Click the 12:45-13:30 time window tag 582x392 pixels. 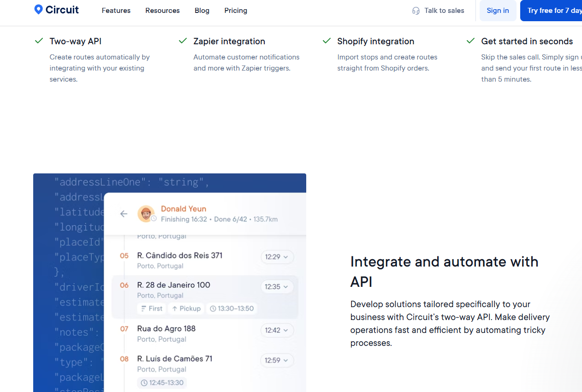162,383
